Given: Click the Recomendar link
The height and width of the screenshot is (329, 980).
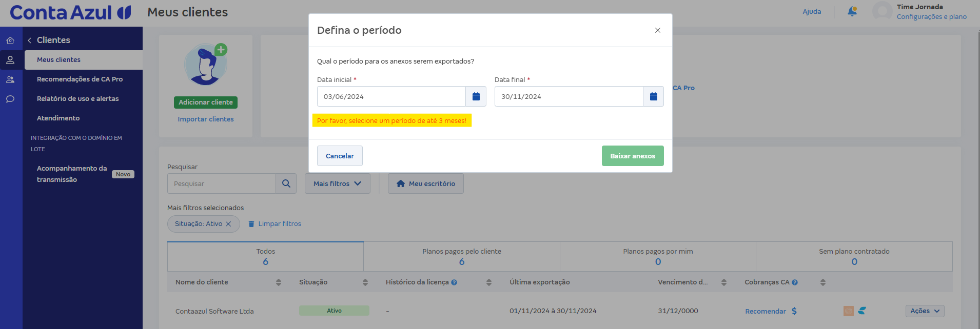Looking at the screenshot, I should point(766,312).
